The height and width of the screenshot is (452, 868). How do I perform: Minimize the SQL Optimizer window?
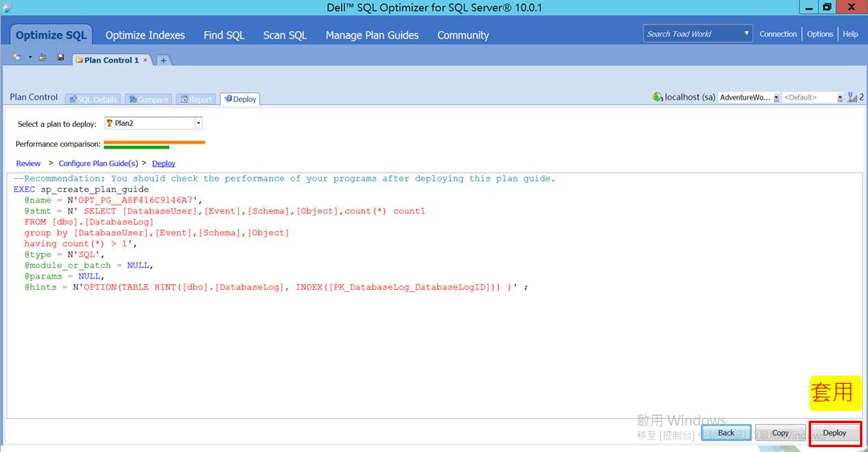coord(808,7)
